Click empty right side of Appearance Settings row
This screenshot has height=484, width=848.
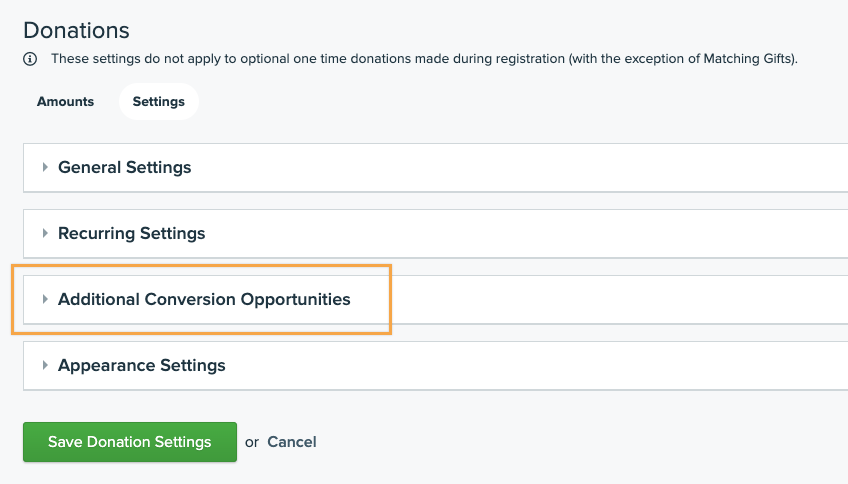point(600,365)
